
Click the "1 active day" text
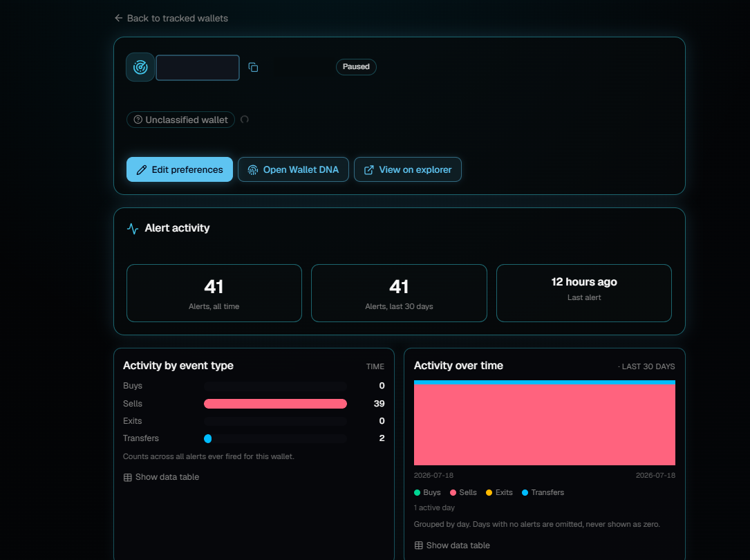(434, 508)
